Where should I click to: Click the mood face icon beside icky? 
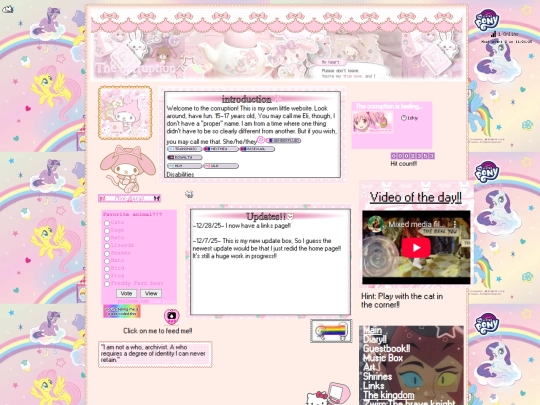tap(404, 118)
